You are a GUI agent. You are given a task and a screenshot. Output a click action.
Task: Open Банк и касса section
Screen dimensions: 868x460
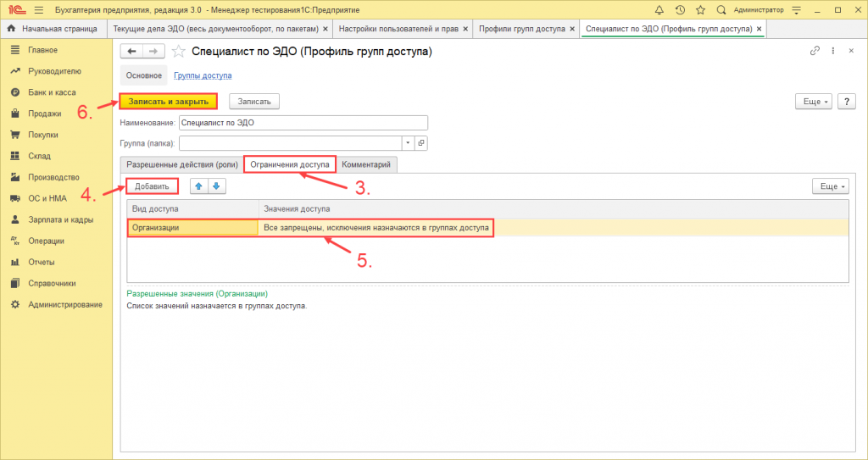[52, 92]
